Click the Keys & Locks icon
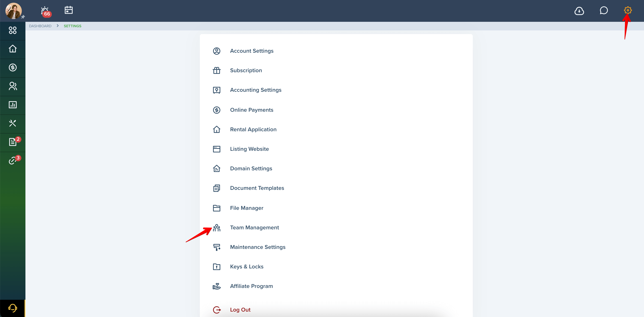This screenshot has height=317, width=644. click(x=216, y=267)
